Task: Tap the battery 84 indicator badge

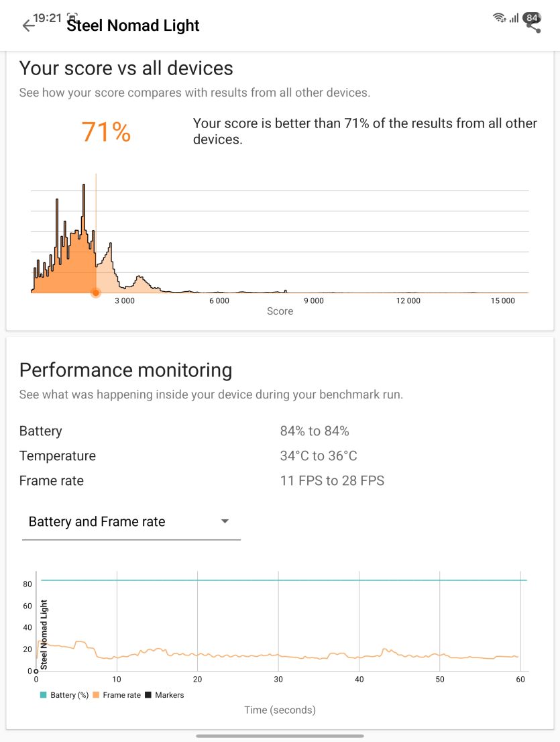Action: click(532, 18)
